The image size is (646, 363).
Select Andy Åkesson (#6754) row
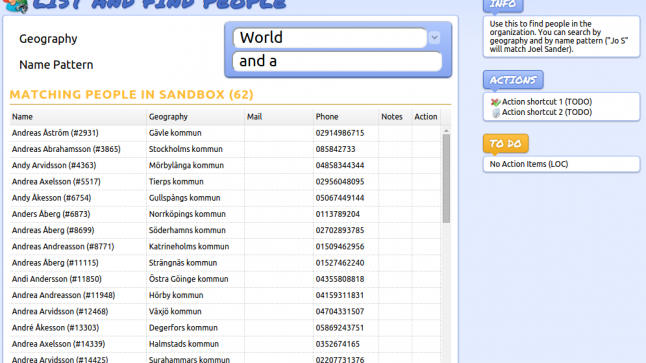[x=225, y=198]
